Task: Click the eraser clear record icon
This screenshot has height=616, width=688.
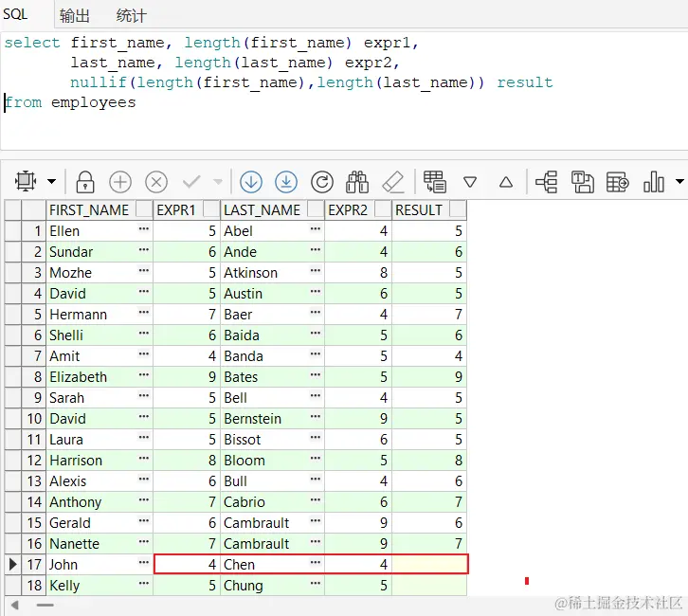Action: pyautogui.click(x=393, y=182)
